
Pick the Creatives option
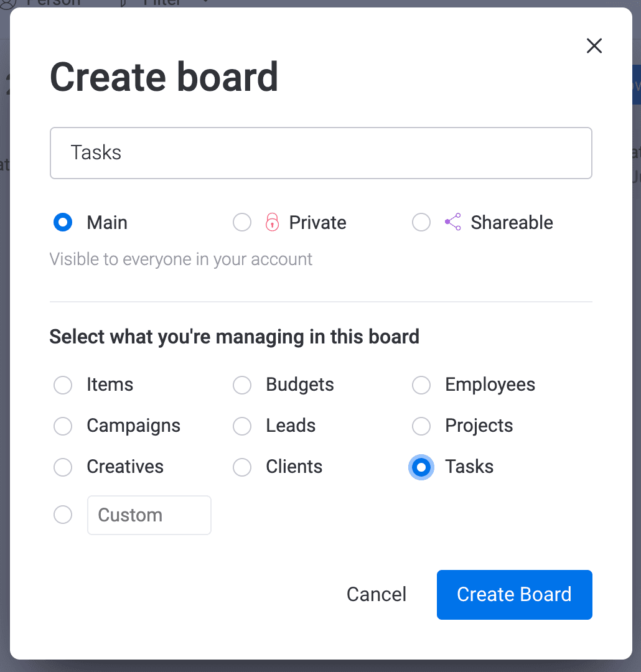point(63,467)
